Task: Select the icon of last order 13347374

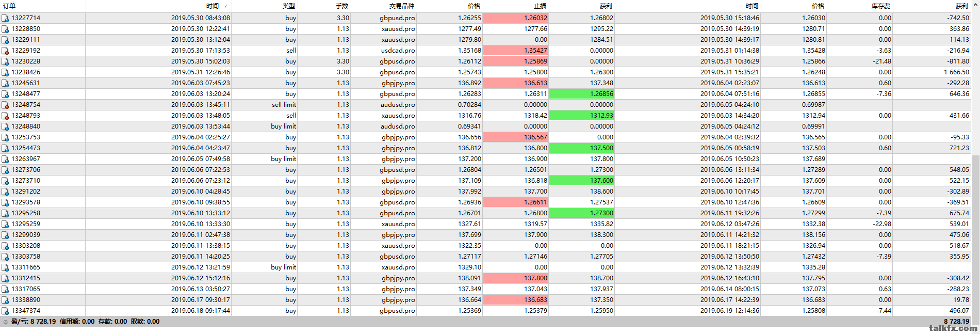Action: (5, 311)
